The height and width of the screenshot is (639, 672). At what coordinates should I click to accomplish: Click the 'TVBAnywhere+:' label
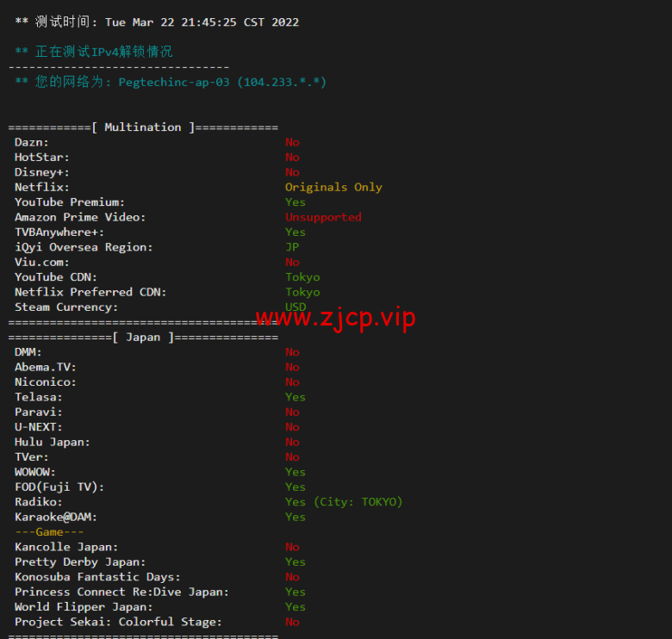pyautogui.click(x=59, y=233)
